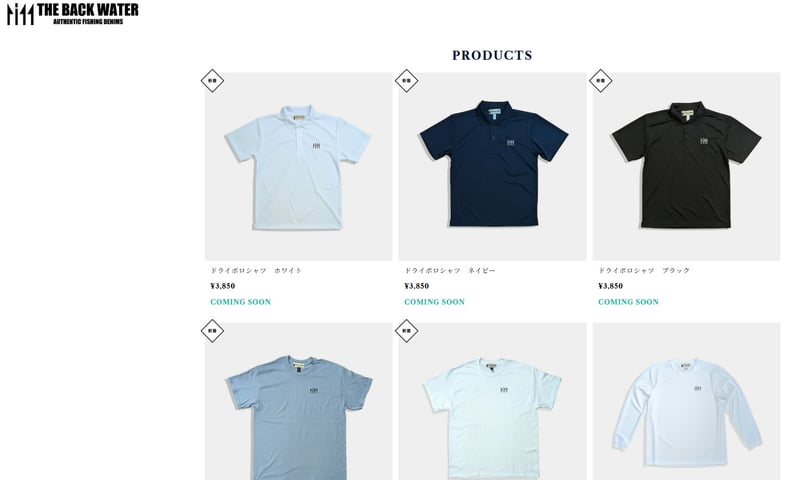Click COMING SOON under black polo
Screen dimensions: 790x480
tap(628, 302)
